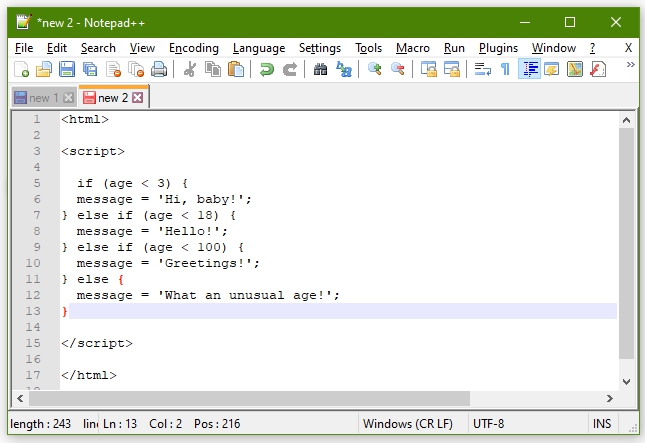Click the Copy toolbar icon
The width and height of the screenshot is (645, 443).
213,69
